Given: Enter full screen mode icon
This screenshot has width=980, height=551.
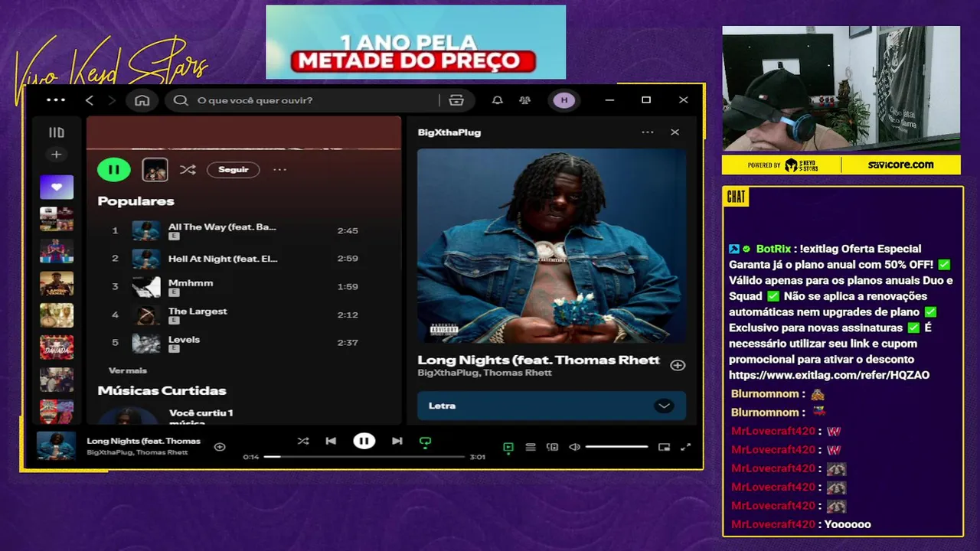Looking at the screenshot, I should (685, 447).
